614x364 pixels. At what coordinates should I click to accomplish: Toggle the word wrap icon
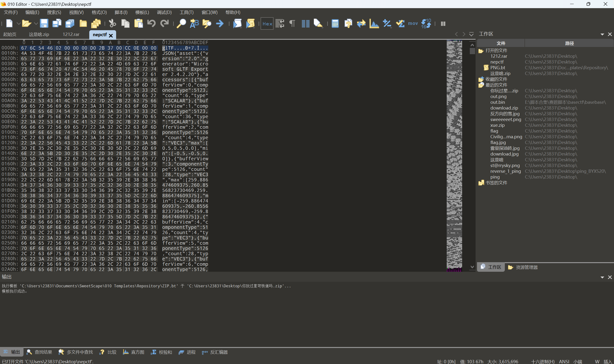click(280, 23)
